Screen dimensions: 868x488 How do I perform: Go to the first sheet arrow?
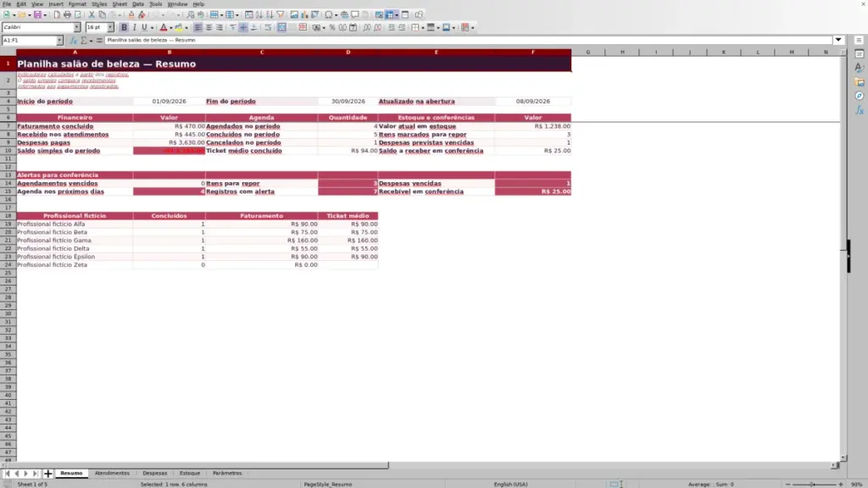coord(7,474)
